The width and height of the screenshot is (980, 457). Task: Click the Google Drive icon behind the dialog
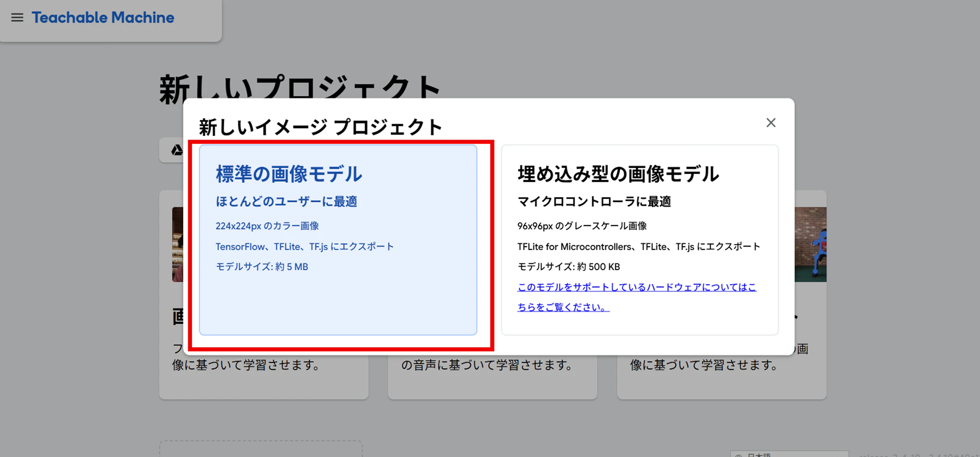tap(177, 150)
